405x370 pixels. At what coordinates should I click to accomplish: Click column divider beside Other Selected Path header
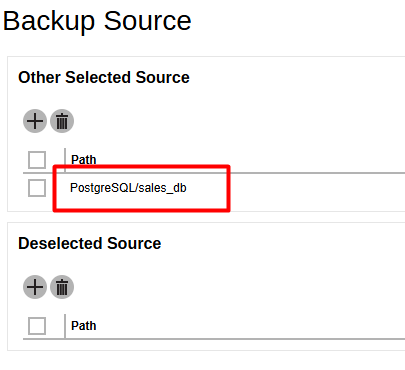tap(65, 160)
